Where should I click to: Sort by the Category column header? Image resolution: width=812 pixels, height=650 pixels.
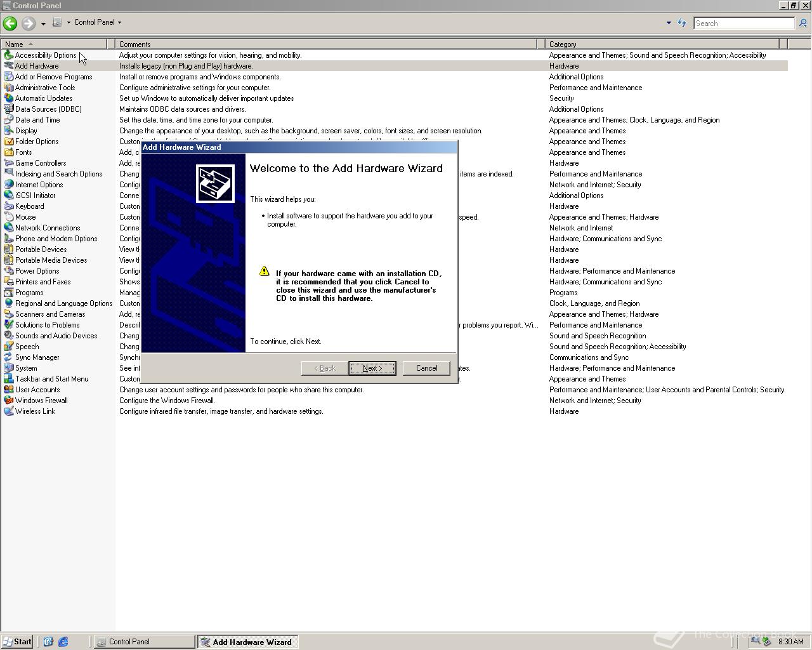(662, 44)
